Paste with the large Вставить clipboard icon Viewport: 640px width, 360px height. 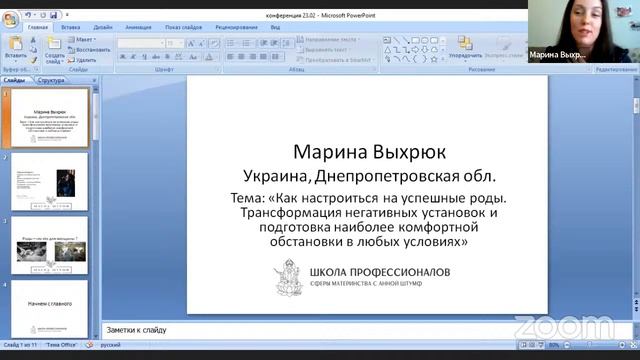16,43
